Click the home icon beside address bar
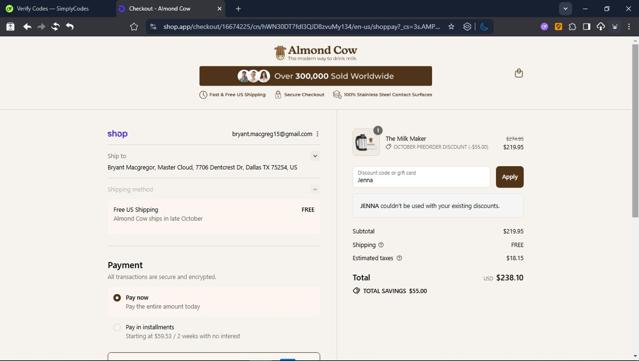This screenshot has height=361, width=639. click(x=134, y=26)
